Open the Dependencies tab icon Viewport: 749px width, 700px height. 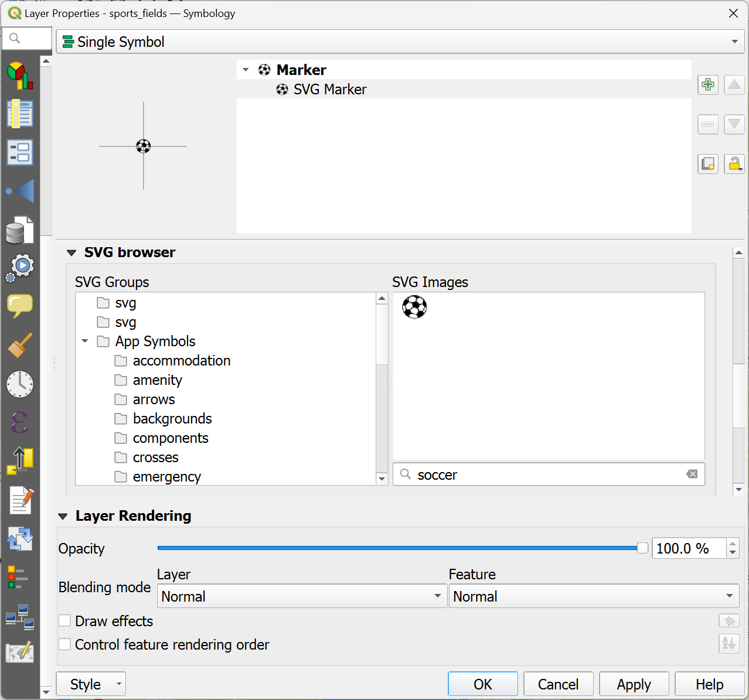coord(20,538)
